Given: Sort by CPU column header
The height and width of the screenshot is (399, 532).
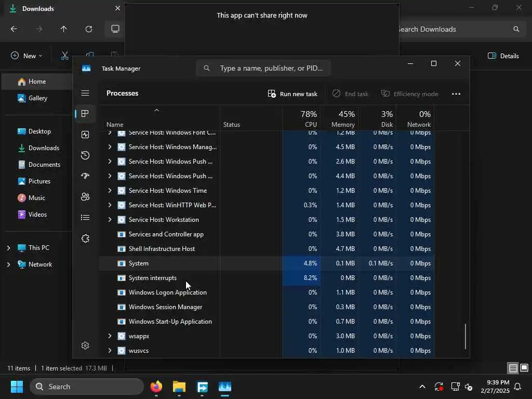Looking at the screenshot, I should tap(301, 118).
